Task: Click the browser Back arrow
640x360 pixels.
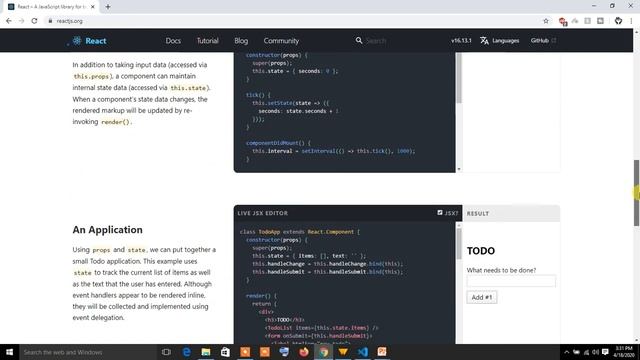Action: click(x=9, y=21)
